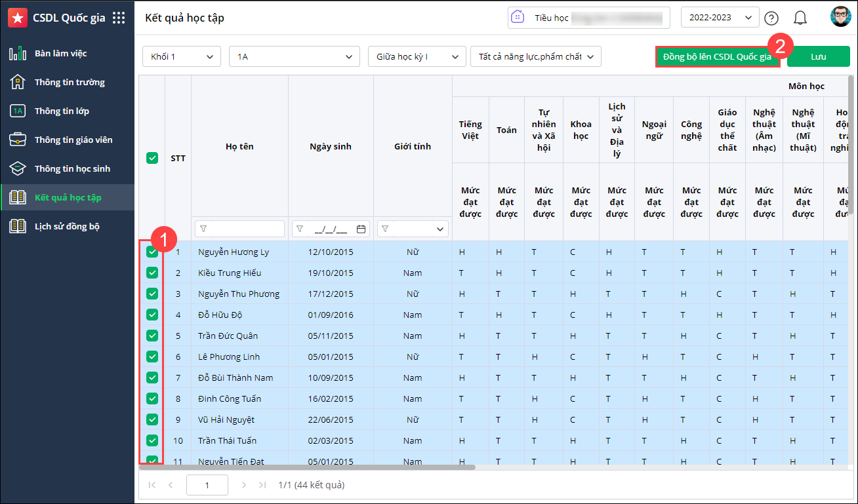Expand the Khối 1 grade dropdown

[x=182, y=57]
